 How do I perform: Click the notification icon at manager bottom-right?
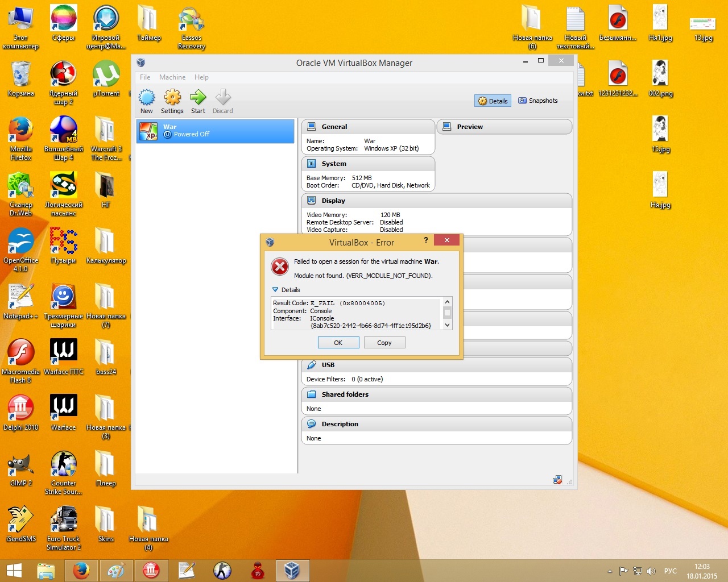(x=557, y=480)
